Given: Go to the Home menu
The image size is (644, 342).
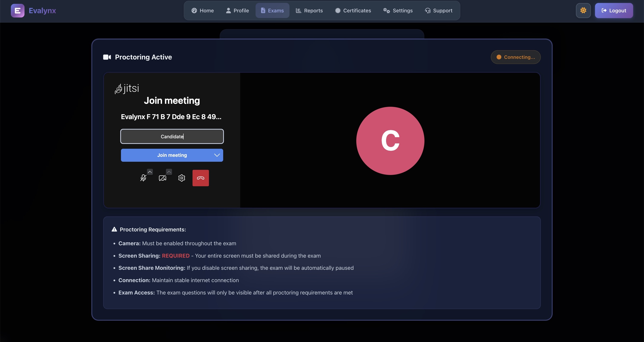Looking at the screenshot, I should click(203, 10).
